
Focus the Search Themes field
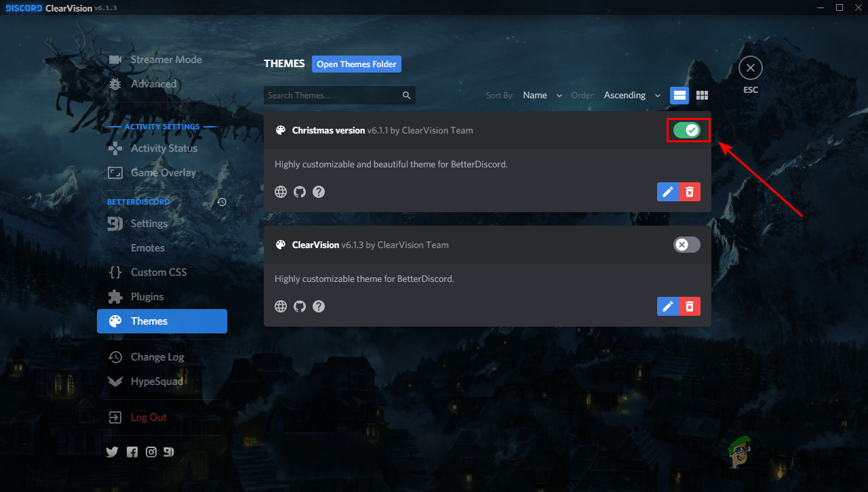pyautogui.click(x=340, y=96)
